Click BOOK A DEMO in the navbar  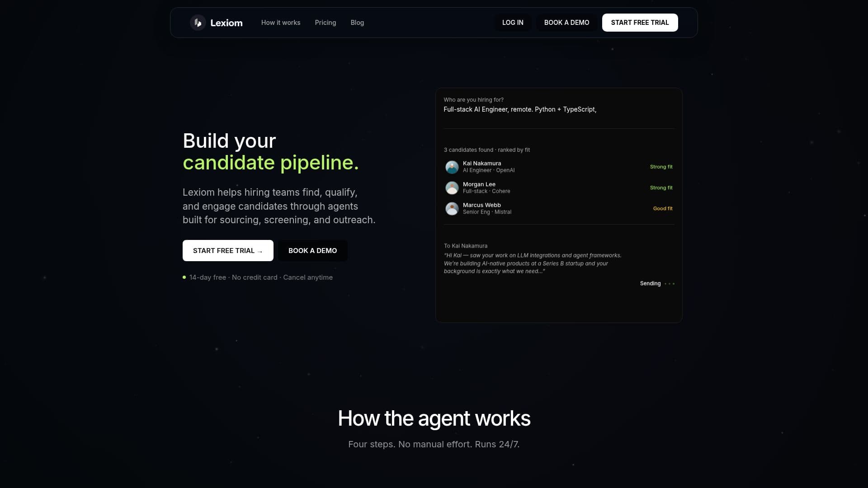tap(566, 23)
